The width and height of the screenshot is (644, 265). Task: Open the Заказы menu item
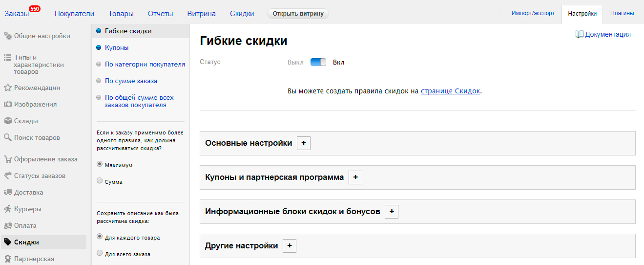17,14
